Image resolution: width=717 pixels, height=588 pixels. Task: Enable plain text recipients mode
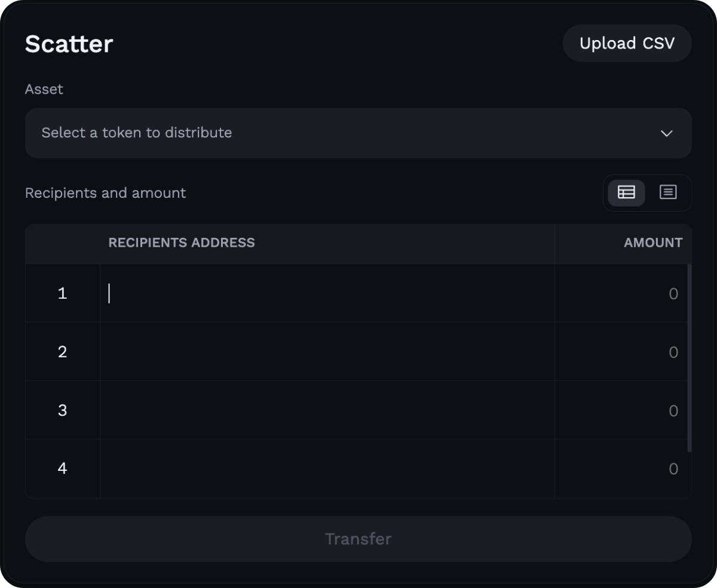[669, 192]
